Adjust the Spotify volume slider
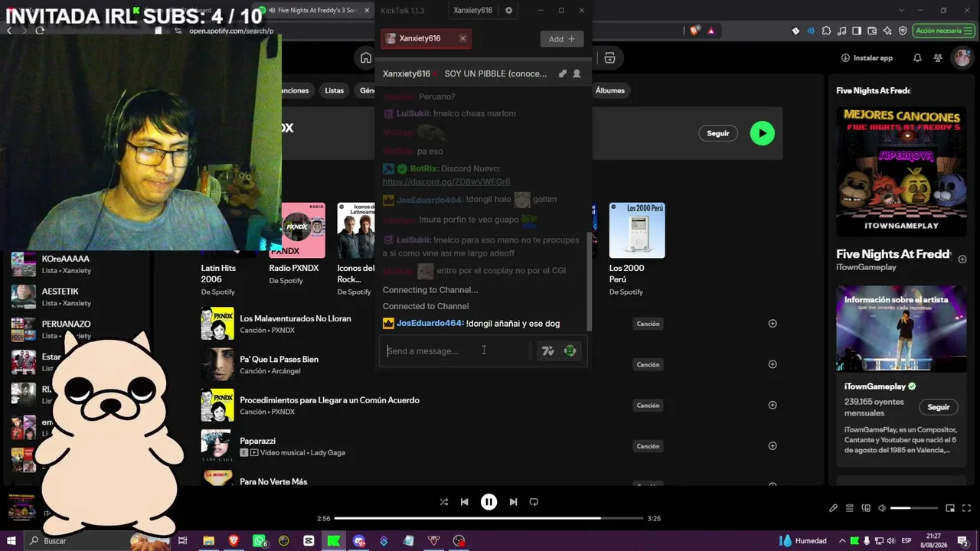 click(x=913, y=508)
